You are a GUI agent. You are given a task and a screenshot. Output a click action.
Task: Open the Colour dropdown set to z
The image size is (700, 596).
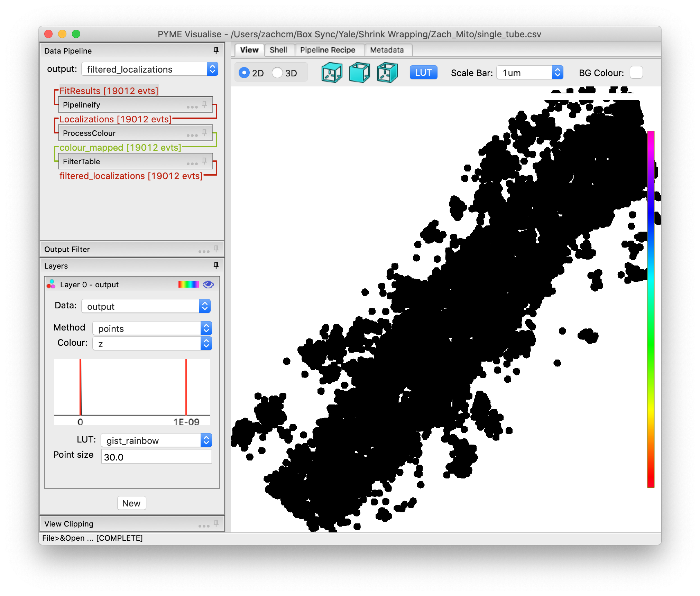pyautogui.click(x=152, y=343)
